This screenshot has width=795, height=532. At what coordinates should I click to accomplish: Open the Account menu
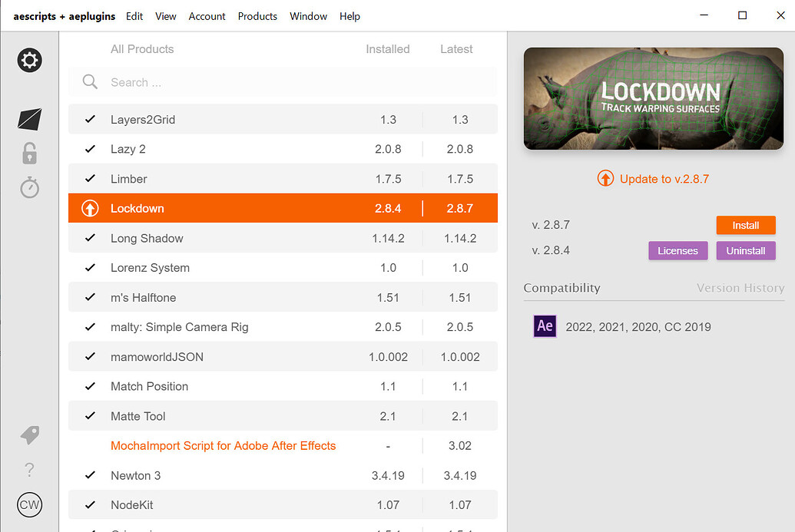point(207,16)
